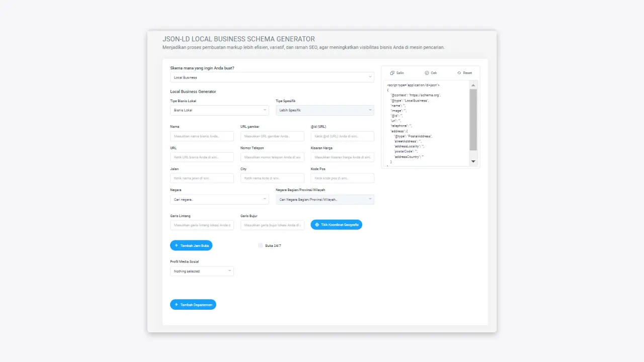The height and width of the screenshot is (362, 644).
Task: Click the Titik Koordinat Geografis button
Action: (x=336, y=225)
